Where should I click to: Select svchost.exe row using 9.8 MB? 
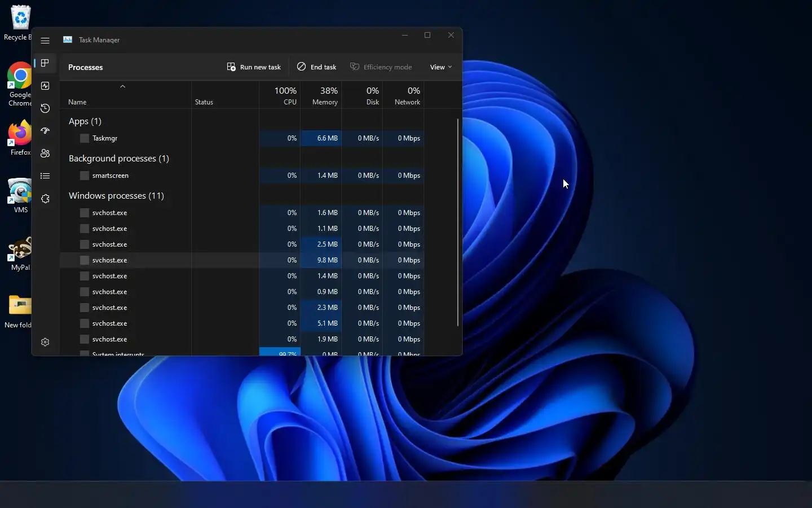coord(242,260)
